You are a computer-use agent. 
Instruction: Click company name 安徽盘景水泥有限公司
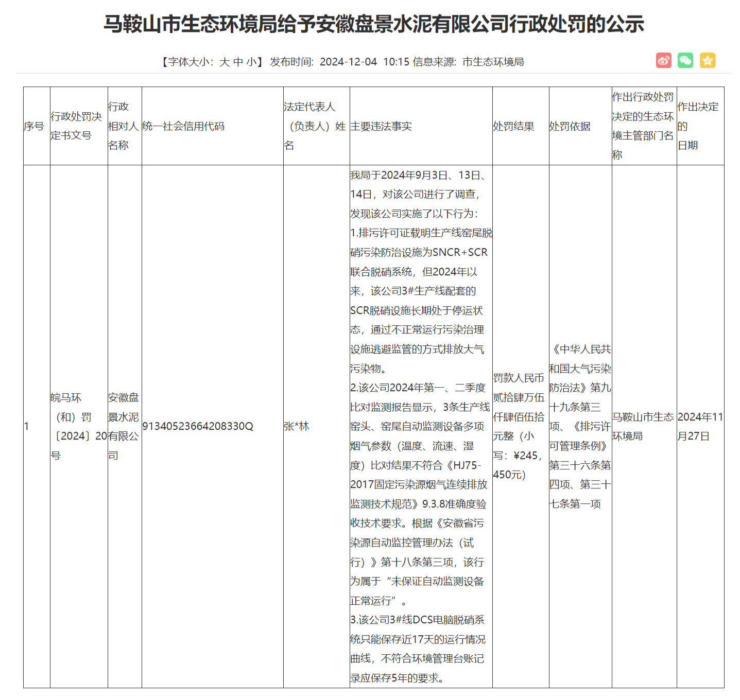(124, 426)
